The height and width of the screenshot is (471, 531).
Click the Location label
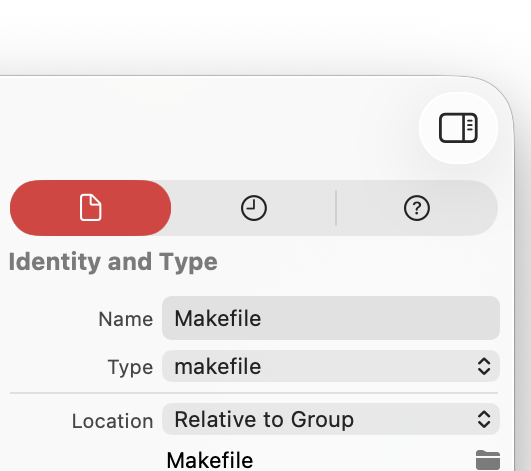[x=112, y=421]
